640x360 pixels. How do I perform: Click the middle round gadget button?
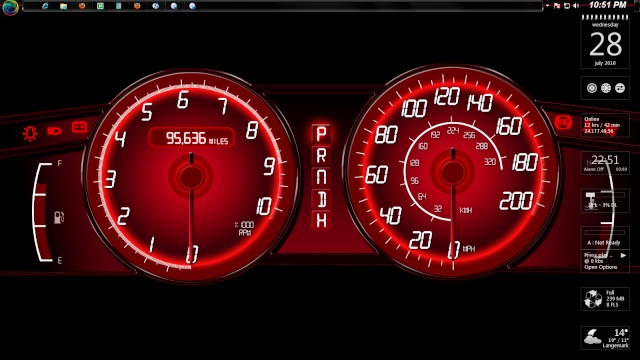click(x=606, y=88)
